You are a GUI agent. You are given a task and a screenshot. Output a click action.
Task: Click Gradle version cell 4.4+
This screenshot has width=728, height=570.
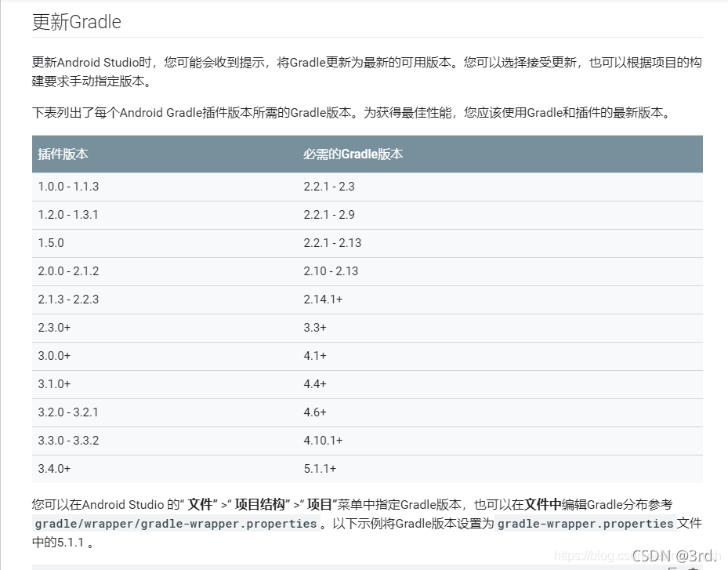coord(315,384)
